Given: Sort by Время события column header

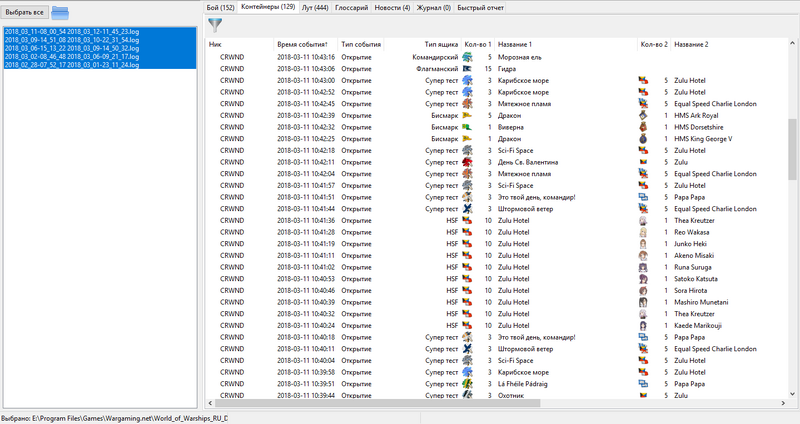Looking at the screenshot, I should (x=304, y=44).
